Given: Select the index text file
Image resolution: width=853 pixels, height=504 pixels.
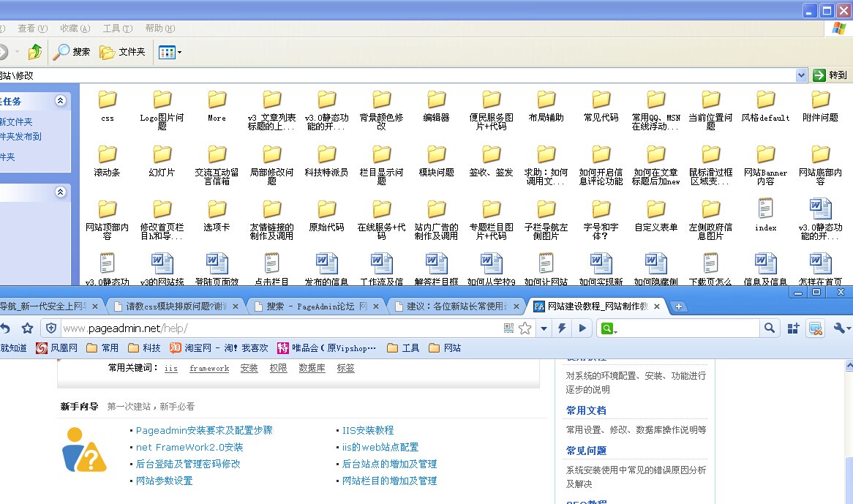Looking at the screenshot, I should 765,216.
